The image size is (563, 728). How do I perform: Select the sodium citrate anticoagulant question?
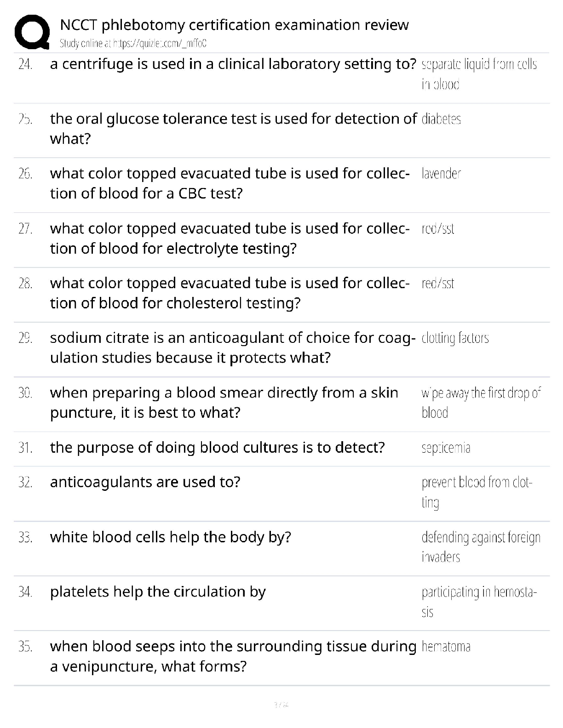tap(233, 347)
